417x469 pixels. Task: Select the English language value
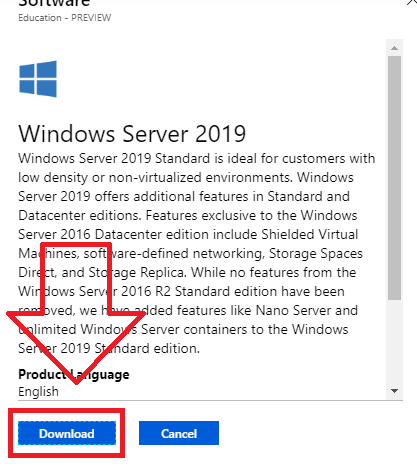pyautogui.click(x=38, y=391)
